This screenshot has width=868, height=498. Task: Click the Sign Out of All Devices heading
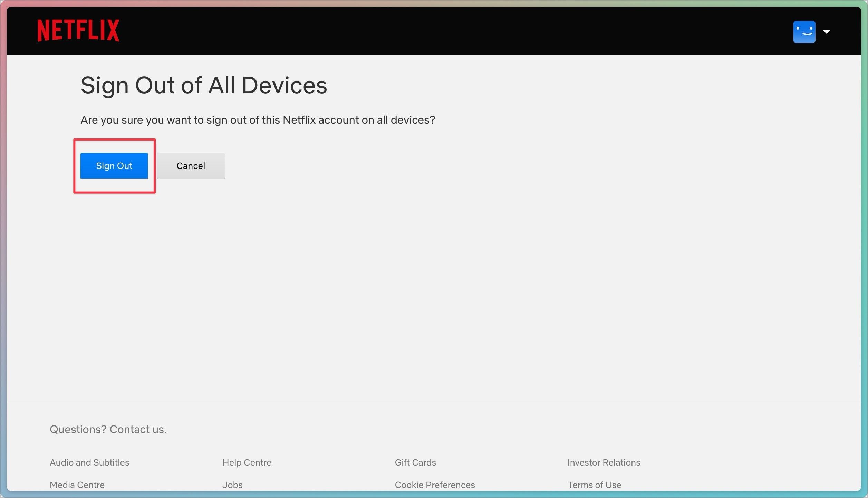(x=204, y=85)
